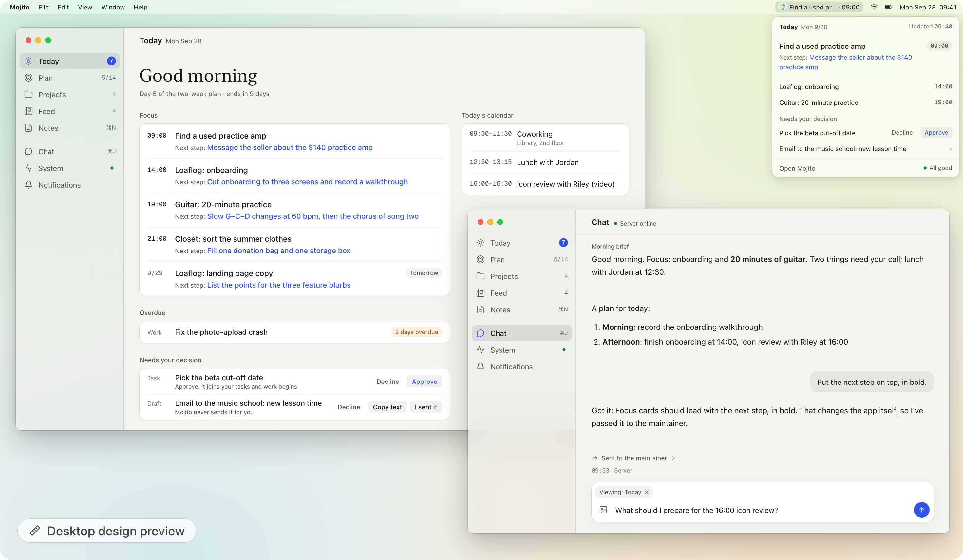Screen dimensions: 963x560
Task: Select Notes icon in Chat window sidebar
Action: tap(480, 309)
